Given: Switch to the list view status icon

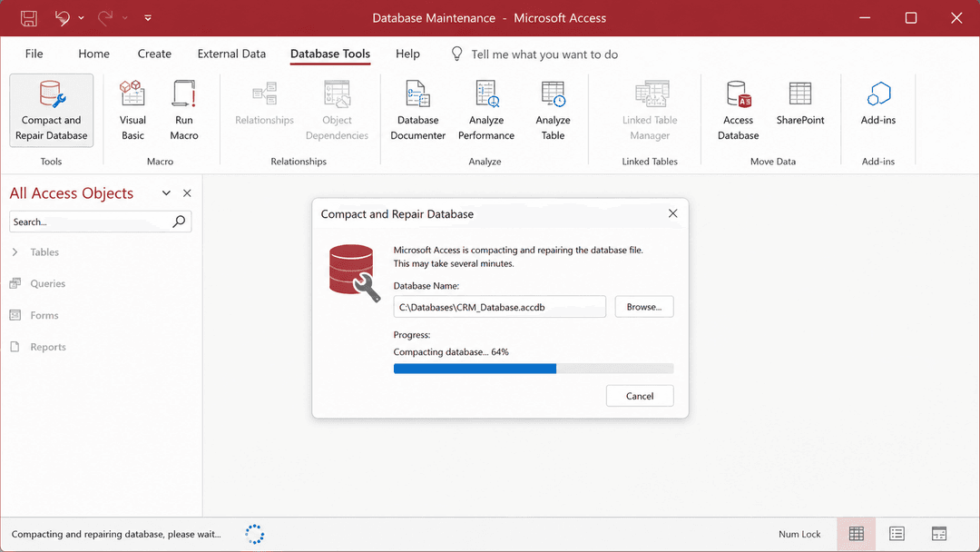Looking at the screenshot, I should pyautogui.click(x=897, y=534).
